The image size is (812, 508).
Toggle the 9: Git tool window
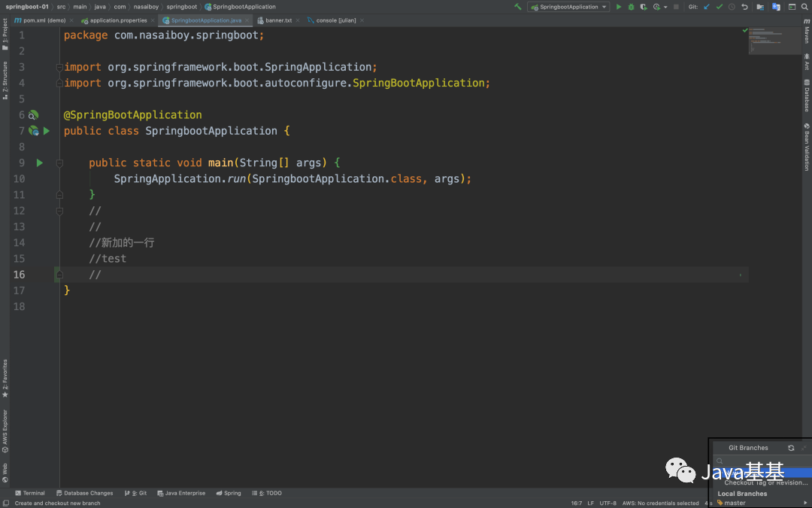[135, 493]
